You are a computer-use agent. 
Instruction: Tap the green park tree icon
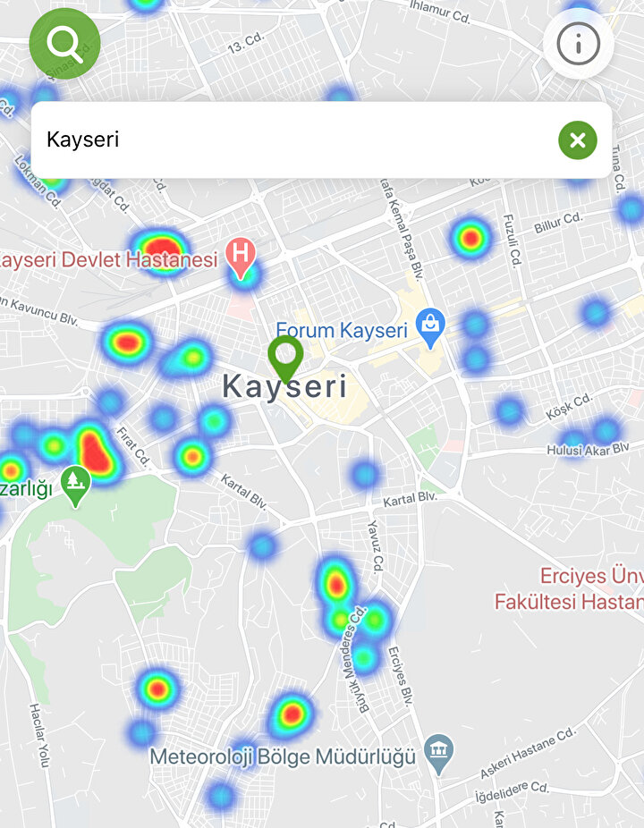tap(75, 484)
